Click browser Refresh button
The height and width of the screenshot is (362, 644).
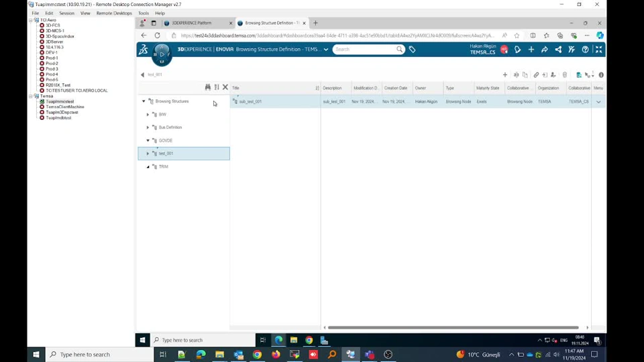(x=157, y=36)
